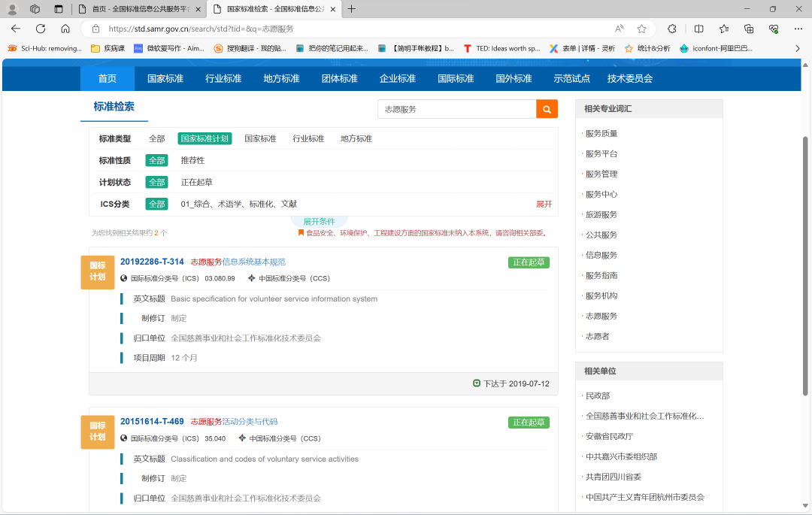This screenshot has width=812, height=515.
Task: Toggle split screen view icon
Action: point(698,29)
